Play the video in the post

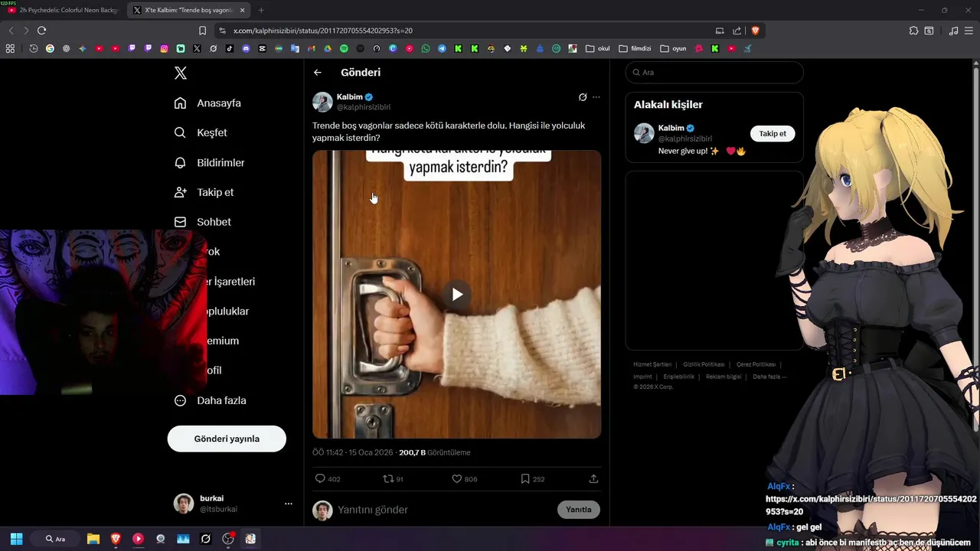click(457, 294)
